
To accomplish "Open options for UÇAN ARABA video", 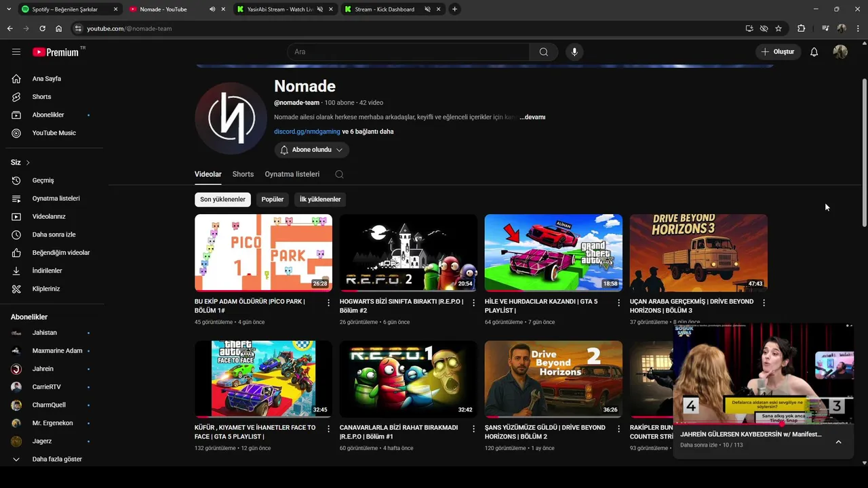I will [764, 303].
